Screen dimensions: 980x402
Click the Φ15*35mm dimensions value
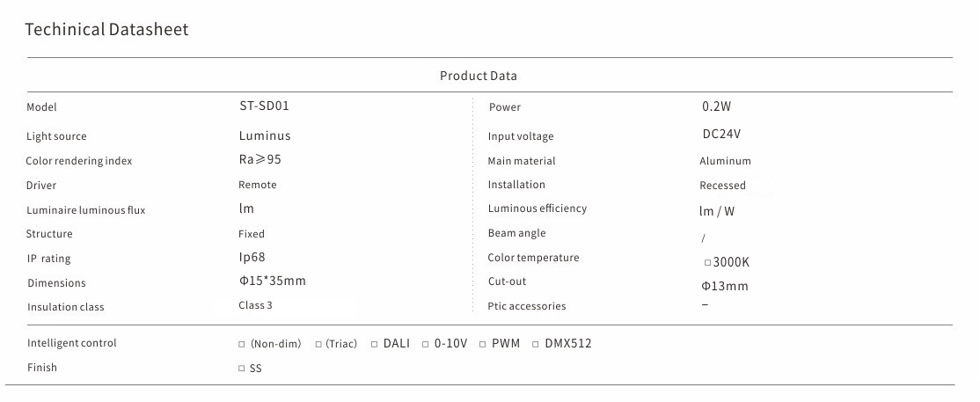[x=272, y=281]
